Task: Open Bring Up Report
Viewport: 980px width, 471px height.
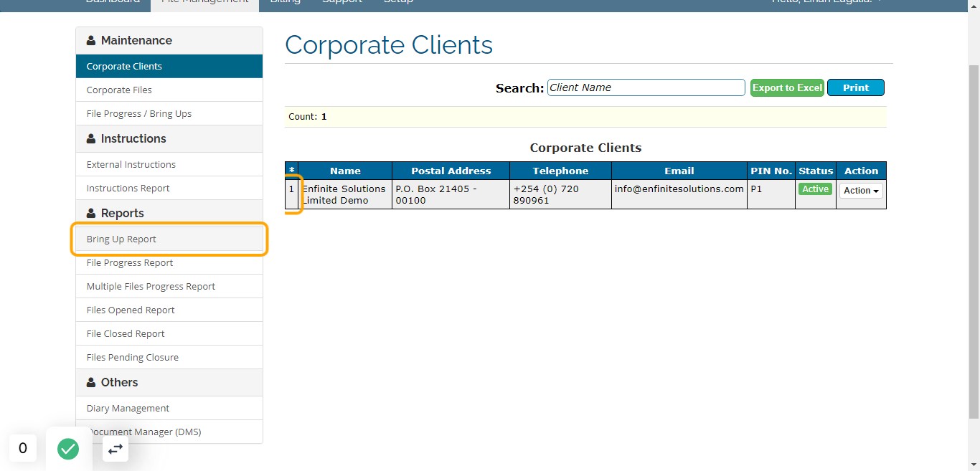Action: 169,239
